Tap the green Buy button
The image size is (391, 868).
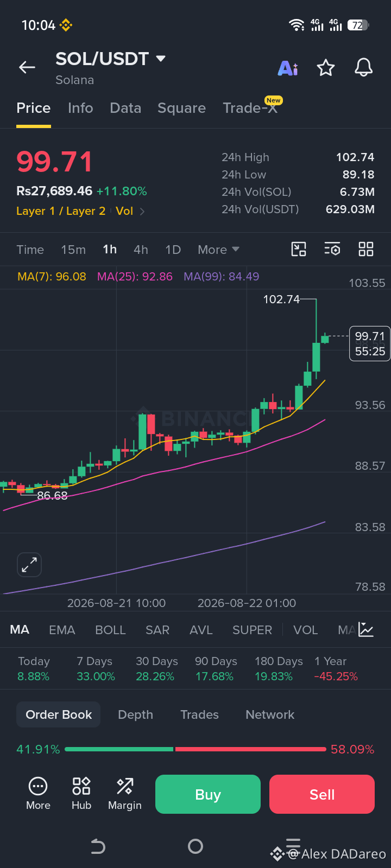208,794
